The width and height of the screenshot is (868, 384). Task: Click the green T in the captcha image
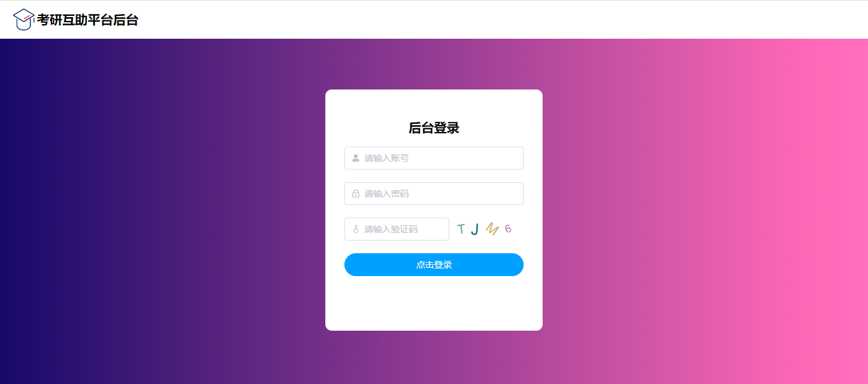[x=461, y=229]
